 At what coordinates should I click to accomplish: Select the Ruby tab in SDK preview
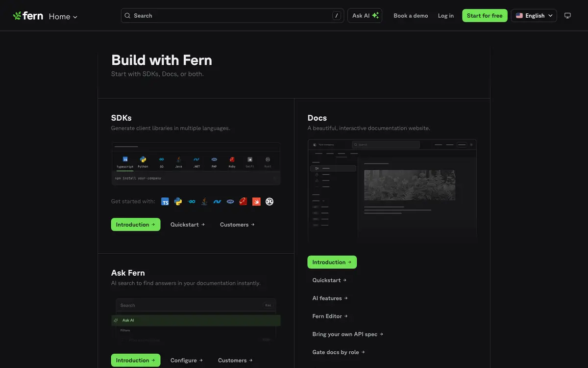pos(232,162)
